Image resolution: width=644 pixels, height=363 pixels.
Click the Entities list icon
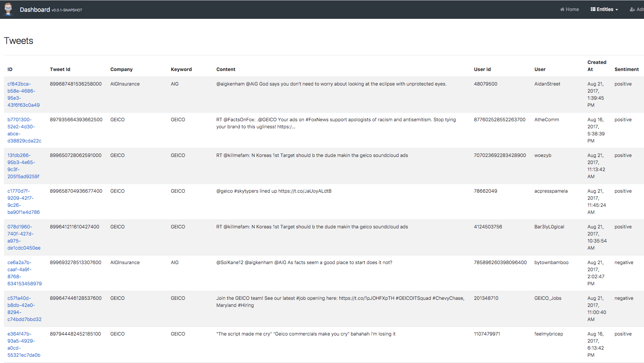point(593,9)
